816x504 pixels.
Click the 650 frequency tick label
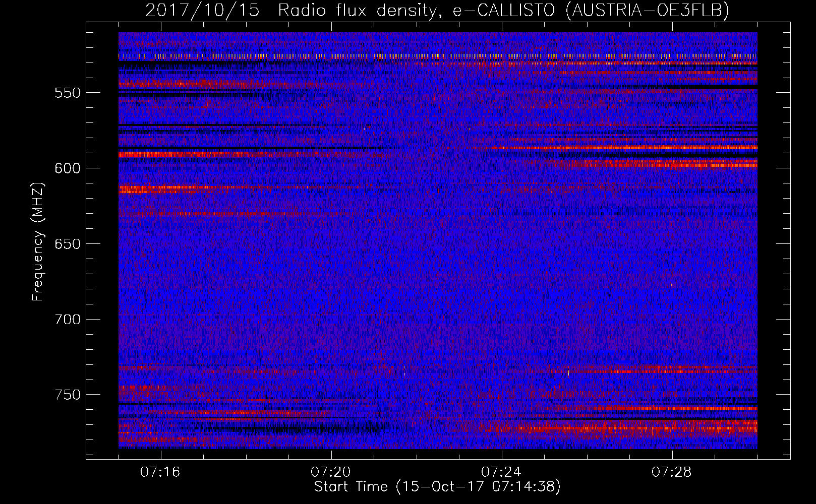click(x=67, y=244)
